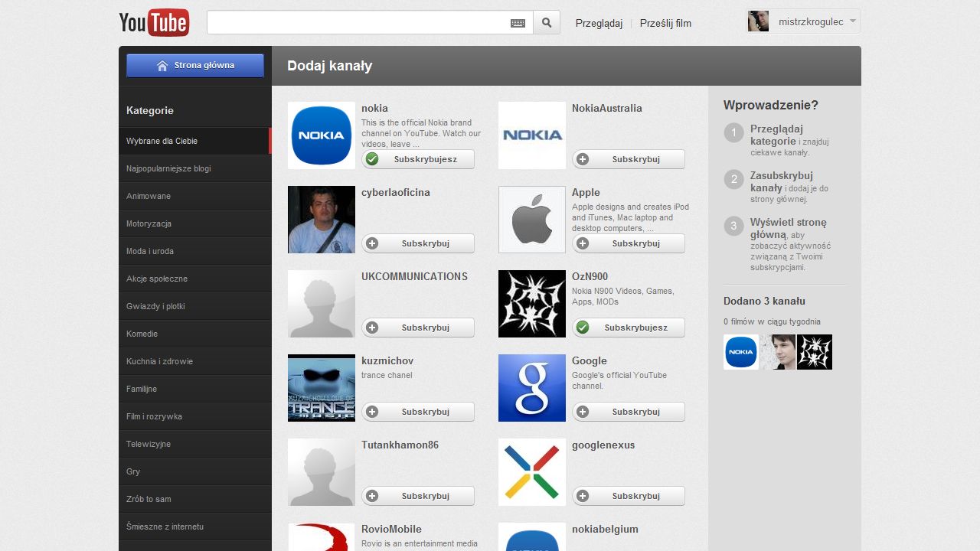Open the Apple channel logo
This screenshot has height=551, width=980.
[532, 220]
